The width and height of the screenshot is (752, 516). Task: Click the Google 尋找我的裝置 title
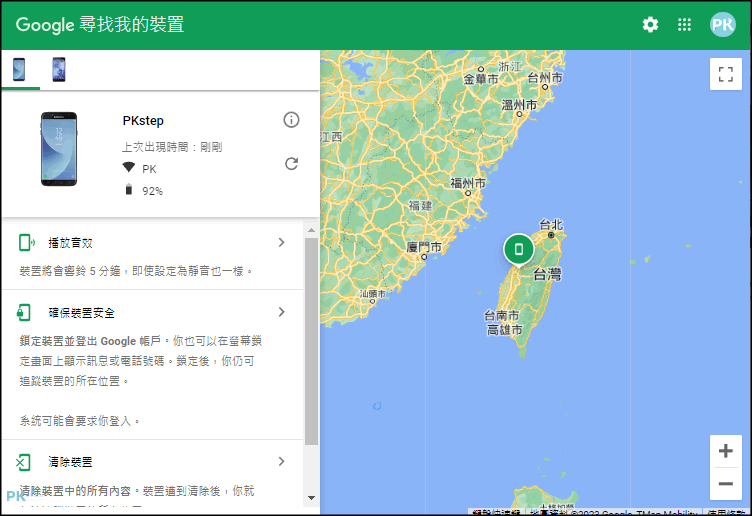point(100,24)
